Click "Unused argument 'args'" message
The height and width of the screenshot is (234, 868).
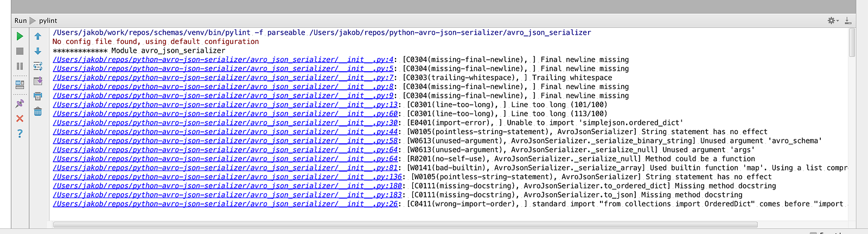[x=707, y=150]
